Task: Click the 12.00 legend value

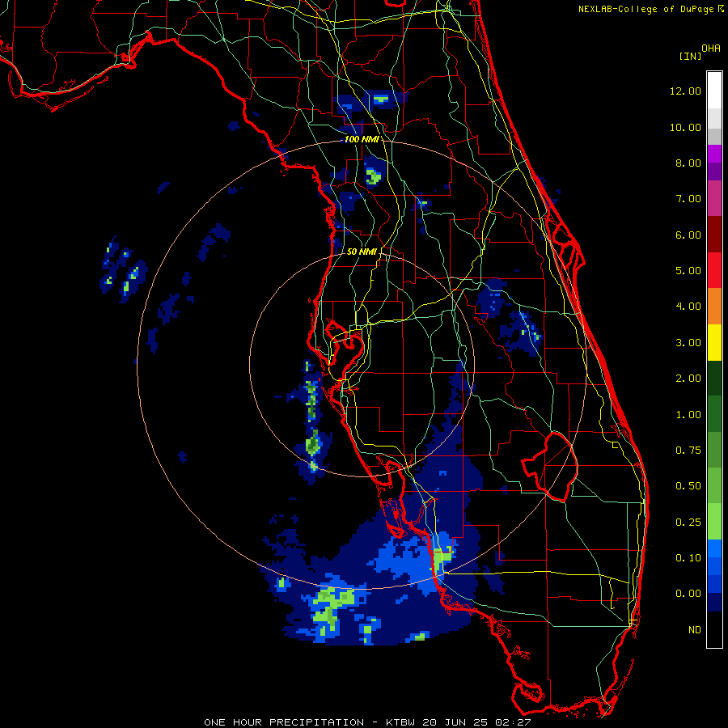Action: tap(685, 91)
